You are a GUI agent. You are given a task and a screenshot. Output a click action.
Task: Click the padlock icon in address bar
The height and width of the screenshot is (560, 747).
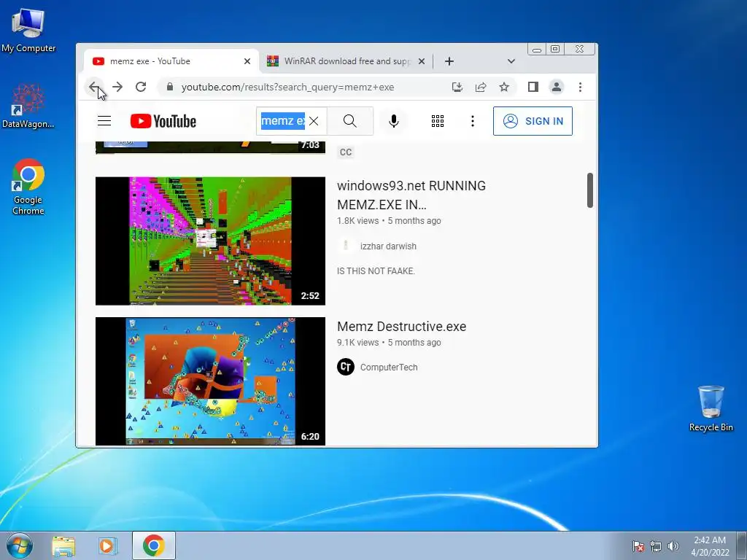pyautogui.click(x=169, y=87)
